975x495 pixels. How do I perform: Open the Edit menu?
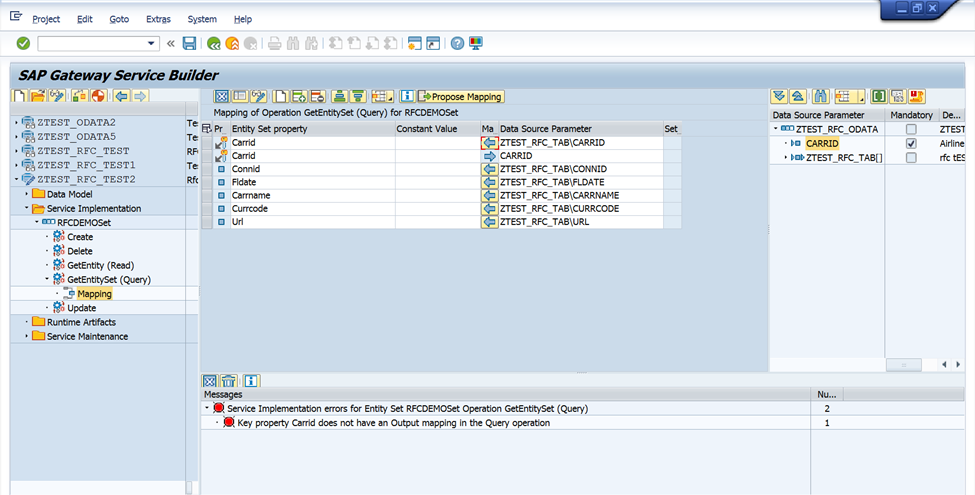coord(85,19)
